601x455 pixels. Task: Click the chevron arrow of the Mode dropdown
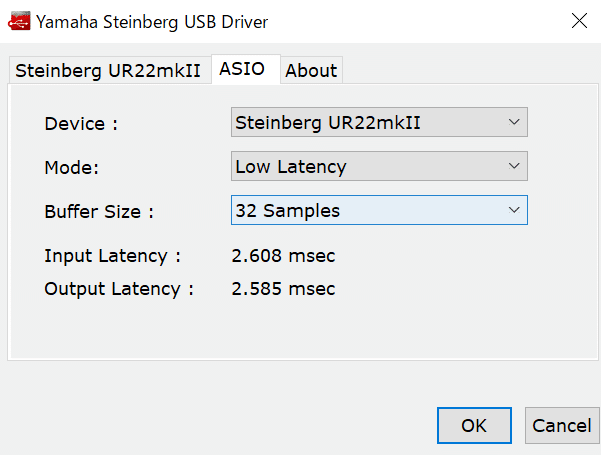514,166
